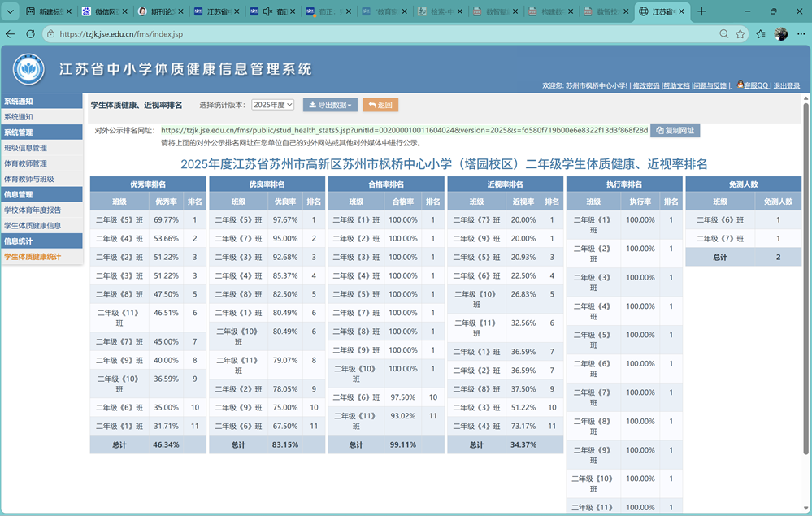Open new tab with plus icon
Screen dimensions: 812x516
[701, 11]
